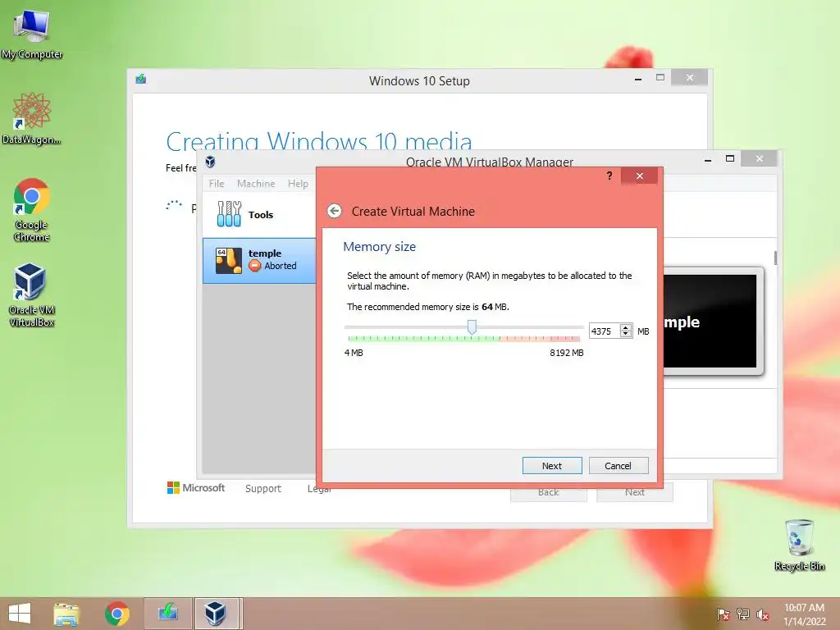Select the temple VM icon
The width and height of the screenshot is (840, 630).
(229, 261)
